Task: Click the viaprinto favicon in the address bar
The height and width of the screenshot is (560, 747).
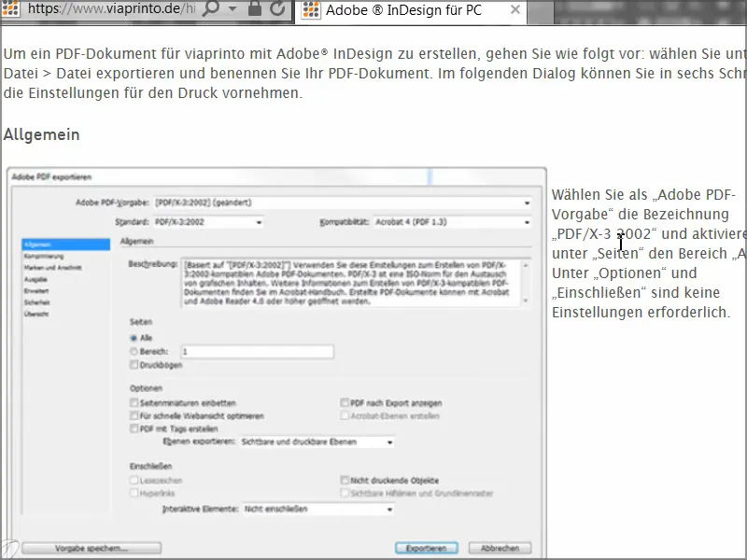Action: pyautogui.click(x=10, y=8)
